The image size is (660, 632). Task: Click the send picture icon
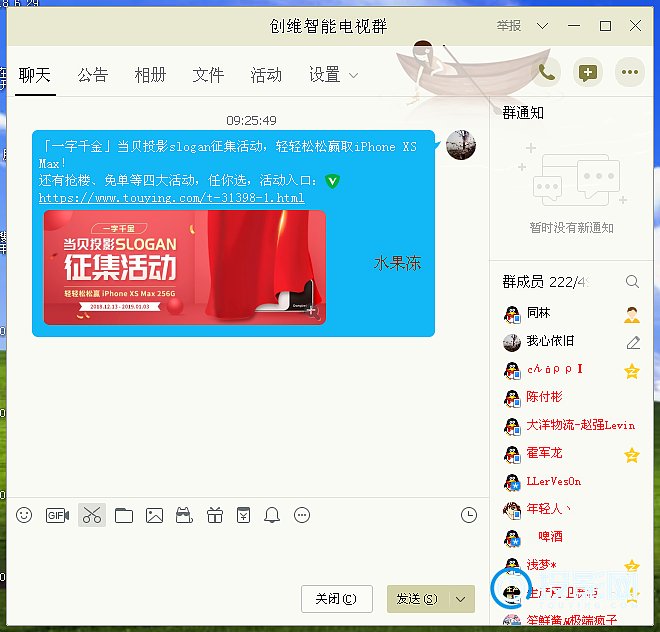tap(154, 515)
